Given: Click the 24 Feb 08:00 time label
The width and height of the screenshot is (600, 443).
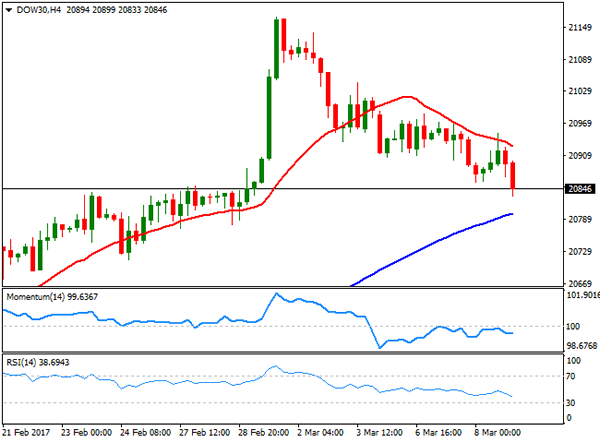Looking at the screenshot, I should pos(145,433).
